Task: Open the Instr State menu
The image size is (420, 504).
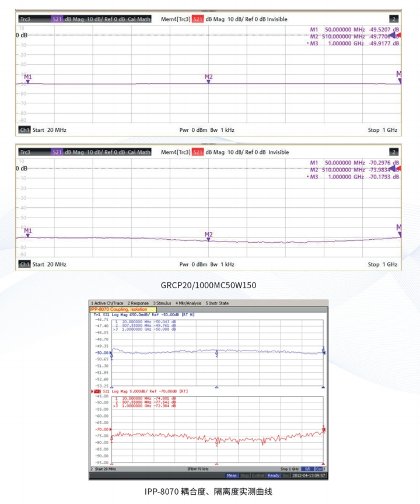Action: pos(217,303)
